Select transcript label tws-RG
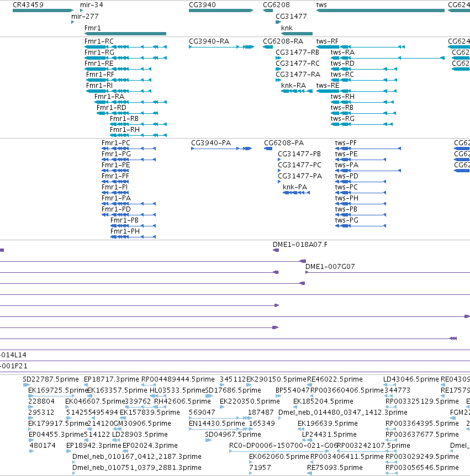 pos(342,118)
